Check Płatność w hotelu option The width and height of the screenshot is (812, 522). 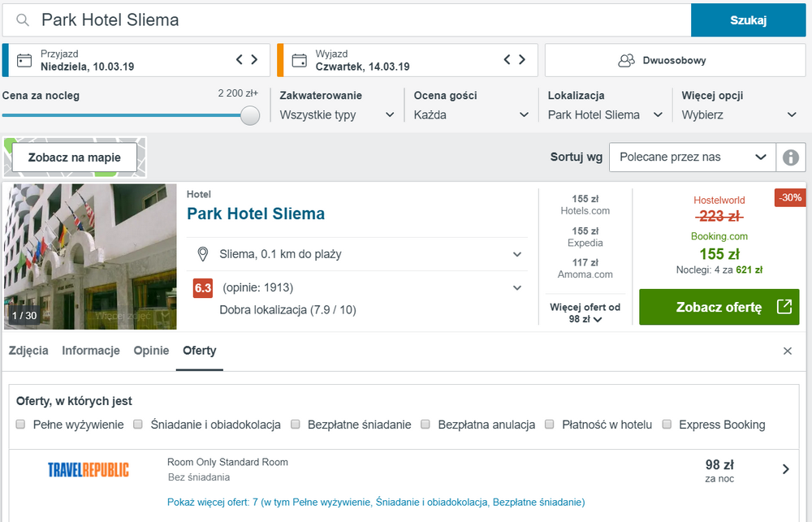550,425
